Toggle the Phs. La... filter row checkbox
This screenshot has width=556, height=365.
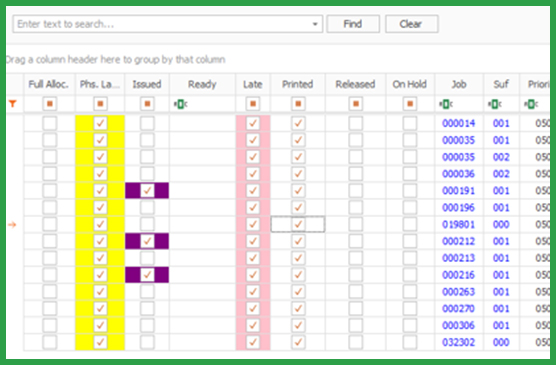tap(100, 104)
